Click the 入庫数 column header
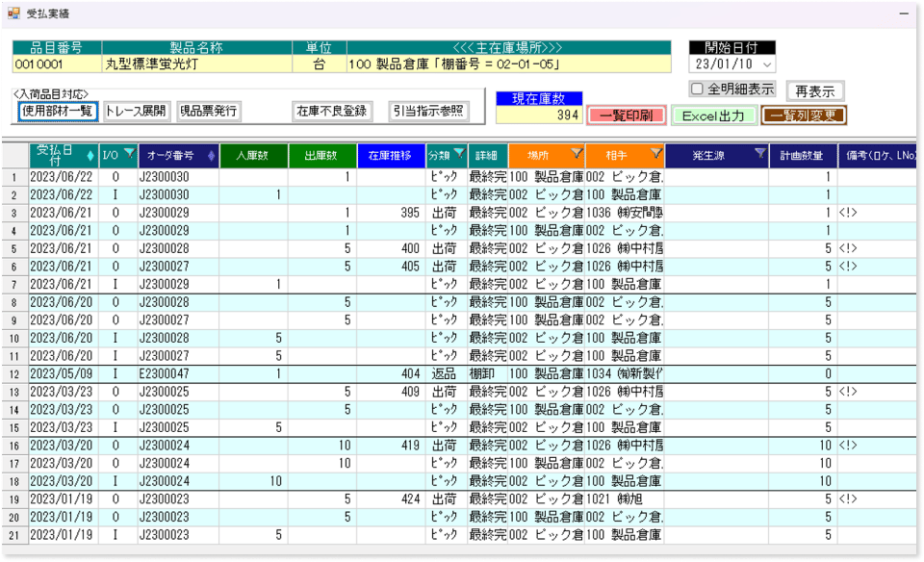 pos(253,156)
